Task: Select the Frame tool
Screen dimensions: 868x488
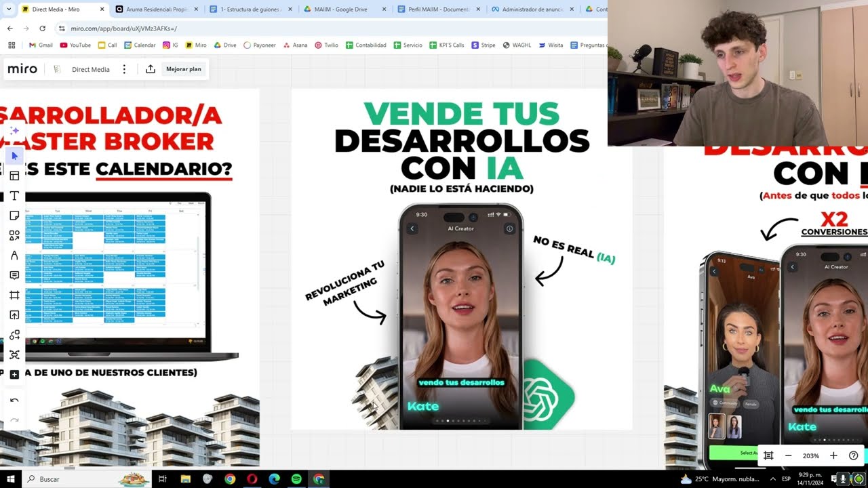Action: (14, 295)
